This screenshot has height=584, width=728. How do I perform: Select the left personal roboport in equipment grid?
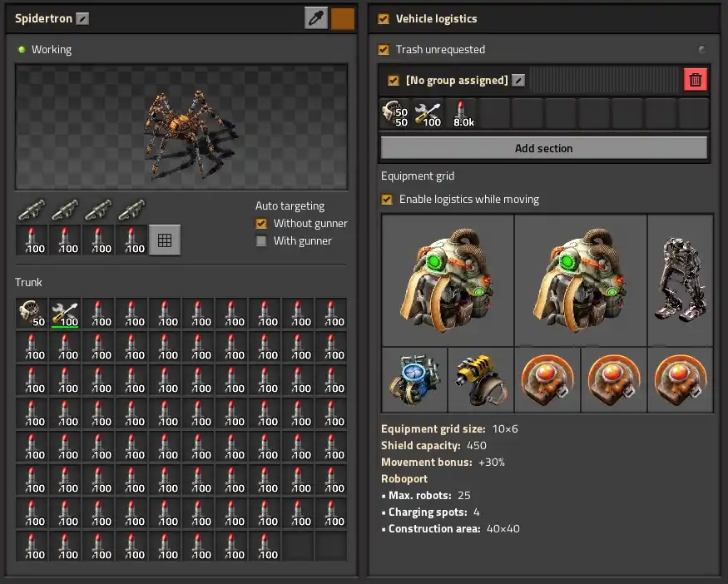click(448, 280)
